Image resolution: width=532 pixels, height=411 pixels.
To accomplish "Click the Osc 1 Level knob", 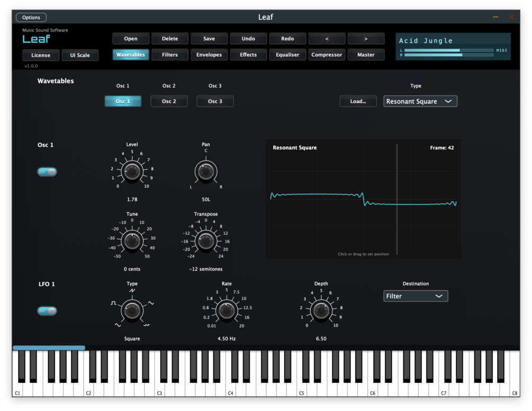I will click(x=132, y=171).
